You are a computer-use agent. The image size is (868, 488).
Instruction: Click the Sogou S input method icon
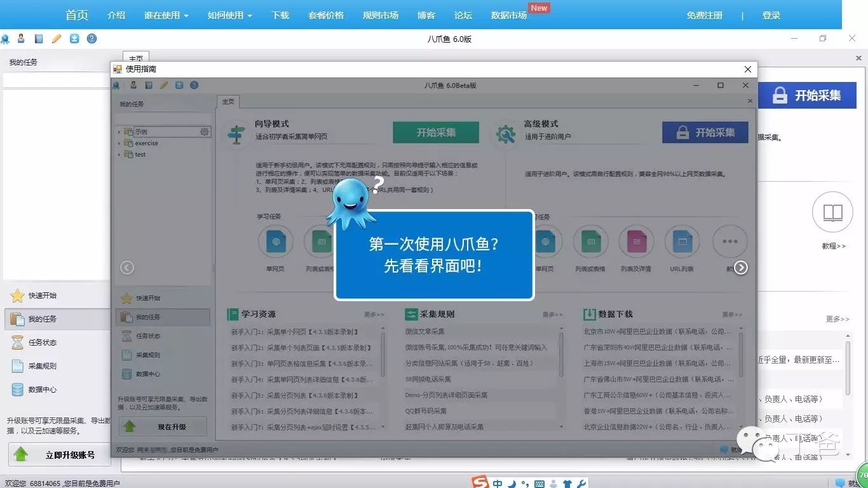[480, 483]
